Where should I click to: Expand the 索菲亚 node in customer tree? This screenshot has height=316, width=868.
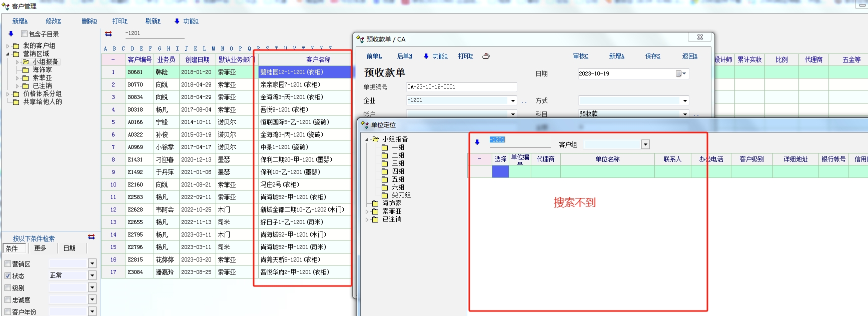point(18,78)
